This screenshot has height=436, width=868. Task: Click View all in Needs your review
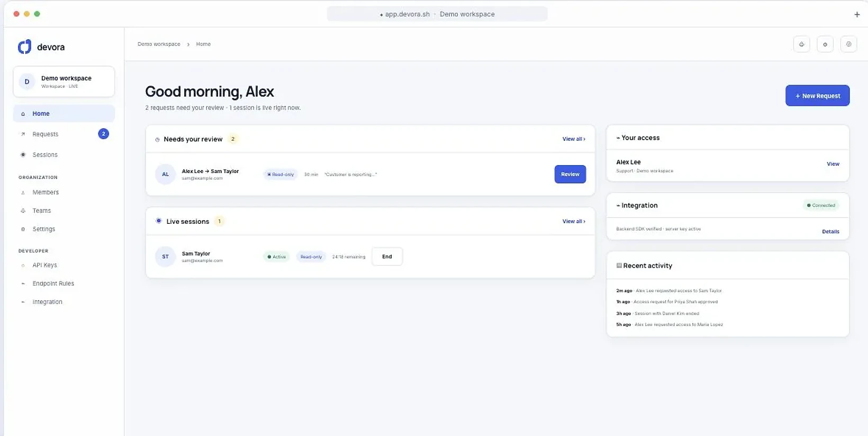click(574, 139)
